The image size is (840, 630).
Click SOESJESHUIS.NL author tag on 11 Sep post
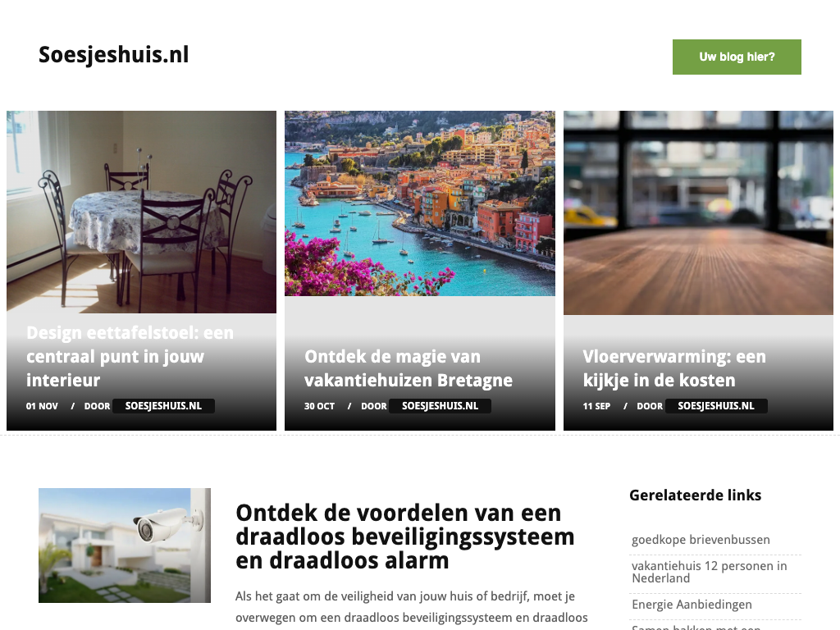tap(715, 406)
